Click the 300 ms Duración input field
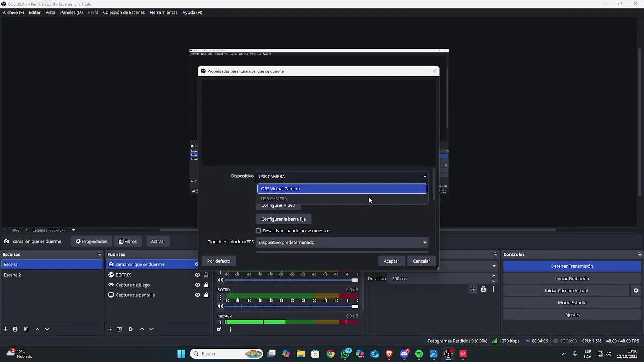Screen dimensions: 644x362 (x=439, y=279)
